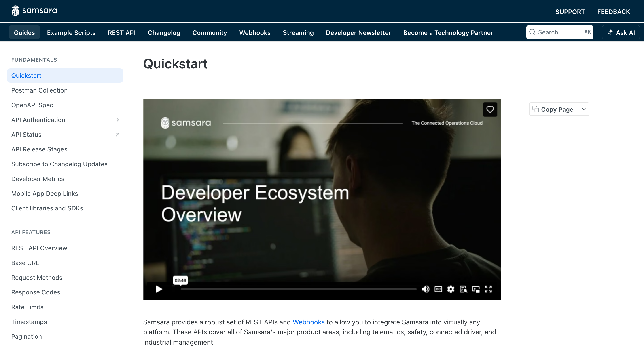The width and height of the screenshot is (644, 349).
Task: Open video settings gear
Action: [451, 289]
